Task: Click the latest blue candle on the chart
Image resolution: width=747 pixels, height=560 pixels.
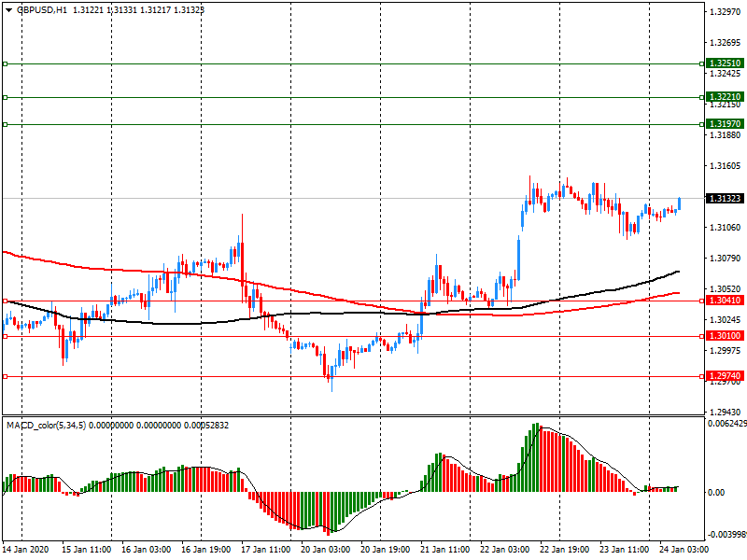Action: tap(679, 203)
